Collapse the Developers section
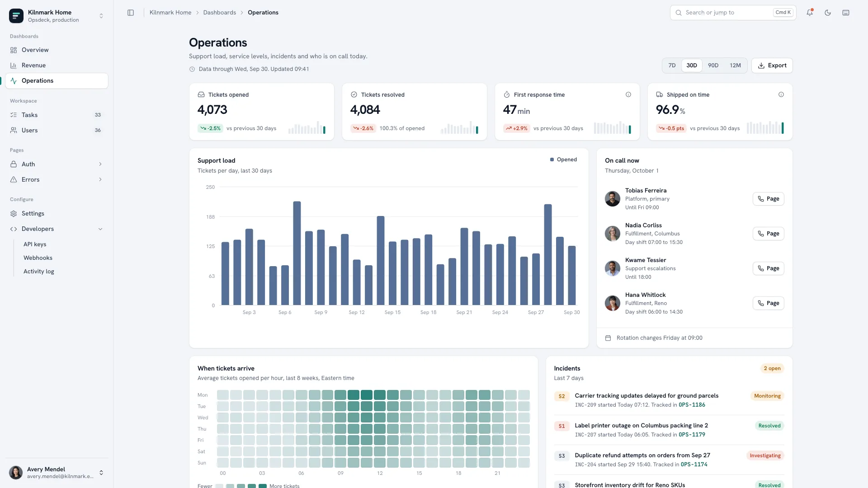868x488 pixels. (57, 229)
